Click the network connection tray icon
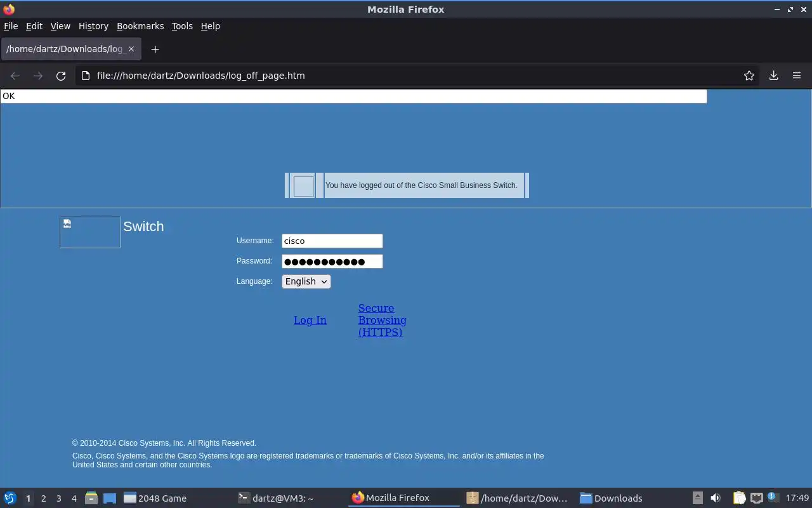Image resolution: width=812 pixels, height=508 pixels. tap(756, 498)
